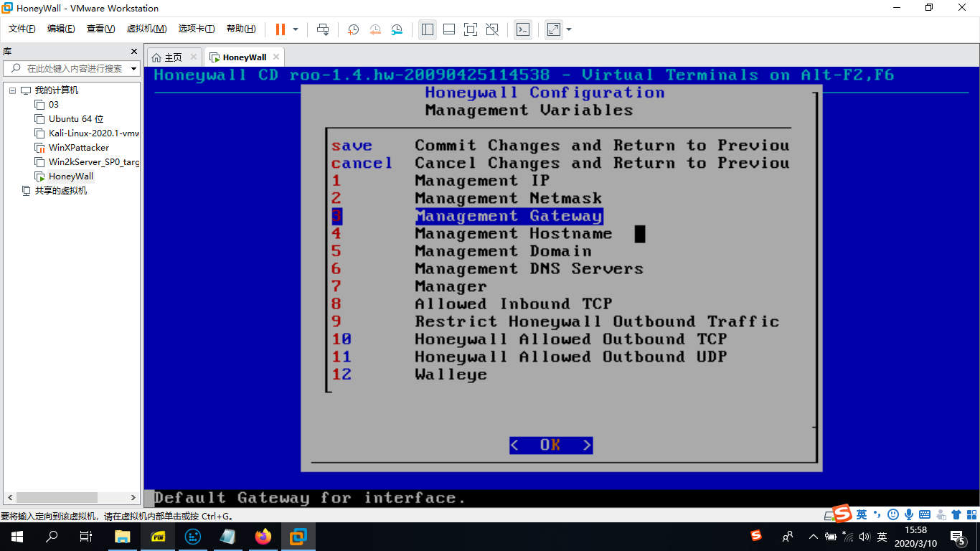Viewport: 980px width, 551px height.
Task: Choose the Walleye entry
Action: pos(451,374)
